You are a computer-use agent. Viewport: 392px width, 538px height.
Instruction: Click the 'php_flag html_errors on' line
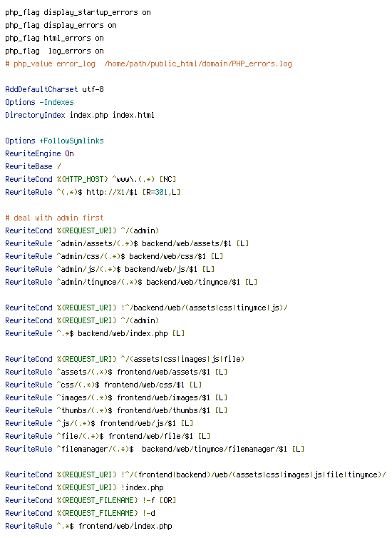(x=54, y=38)
